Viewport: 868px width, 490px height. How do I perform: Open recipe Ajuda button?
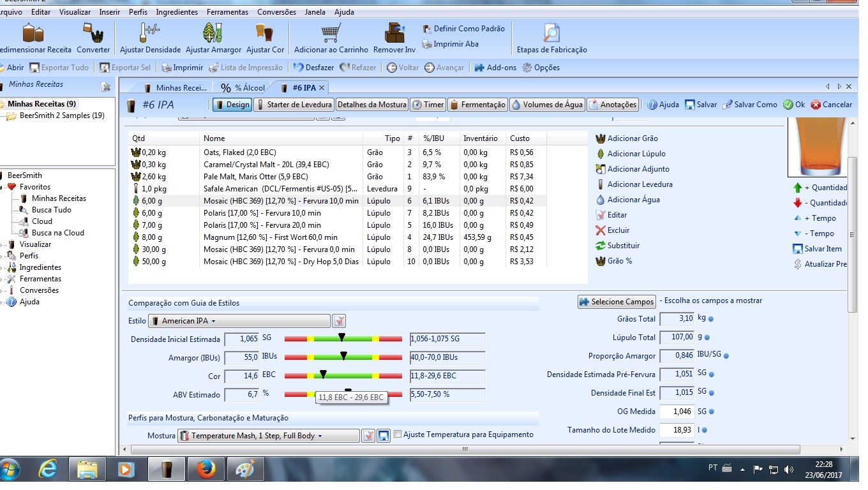pos(663,105)
